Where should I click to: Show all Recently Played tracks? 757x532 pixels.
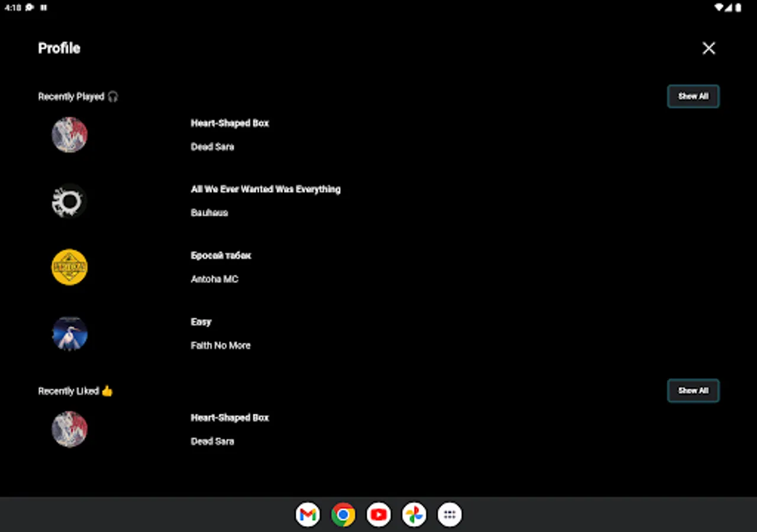click(x=693, y=96)
